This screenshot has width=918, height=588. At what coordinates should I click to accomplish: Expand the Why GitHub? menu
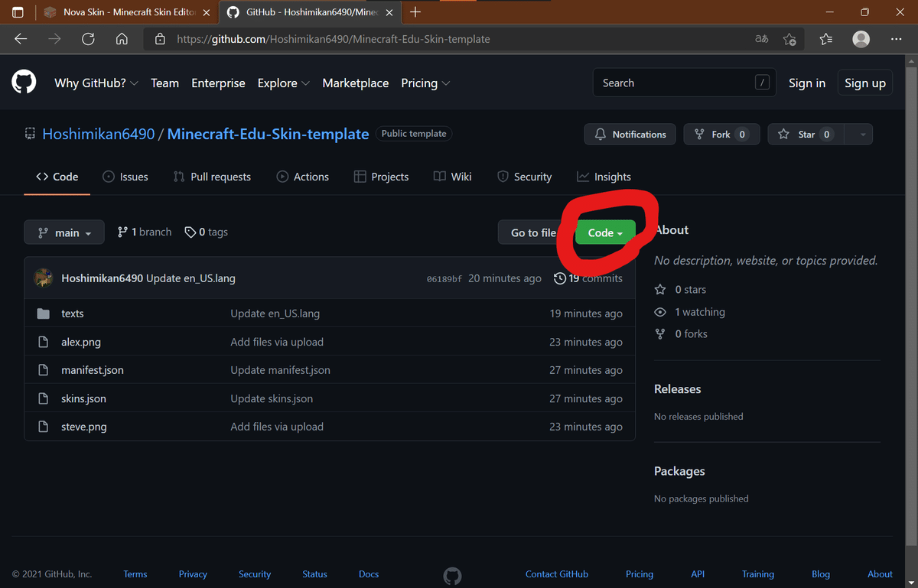coord(96,83)
